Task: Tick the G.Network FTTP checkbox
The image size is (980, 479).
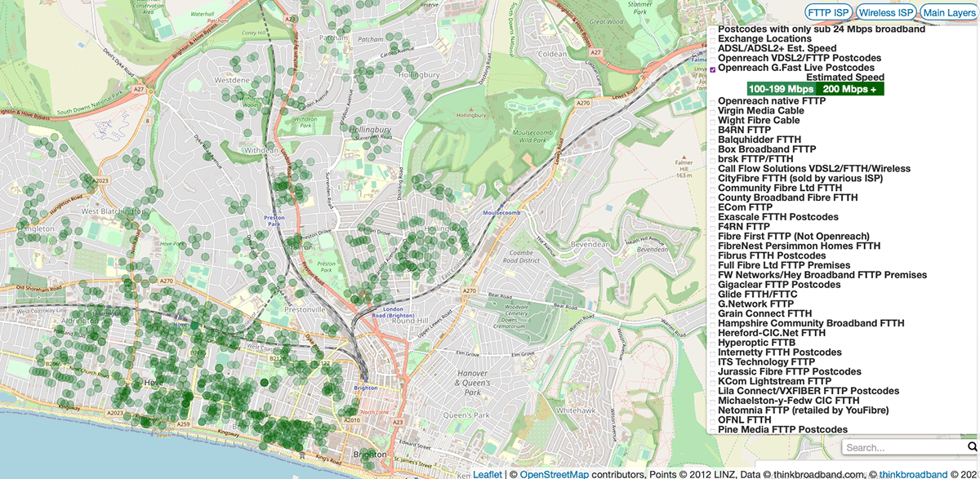Action: tap(713, 304)
